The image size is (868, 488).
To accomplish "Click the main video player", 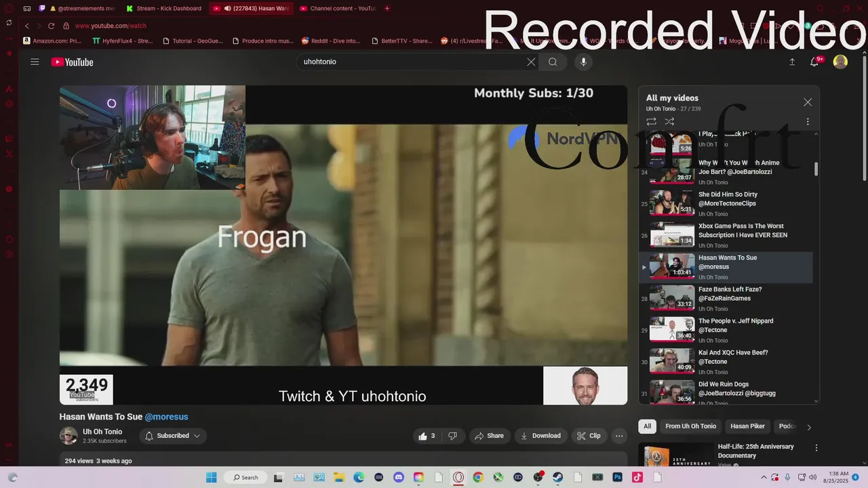I will click(343, 245).
